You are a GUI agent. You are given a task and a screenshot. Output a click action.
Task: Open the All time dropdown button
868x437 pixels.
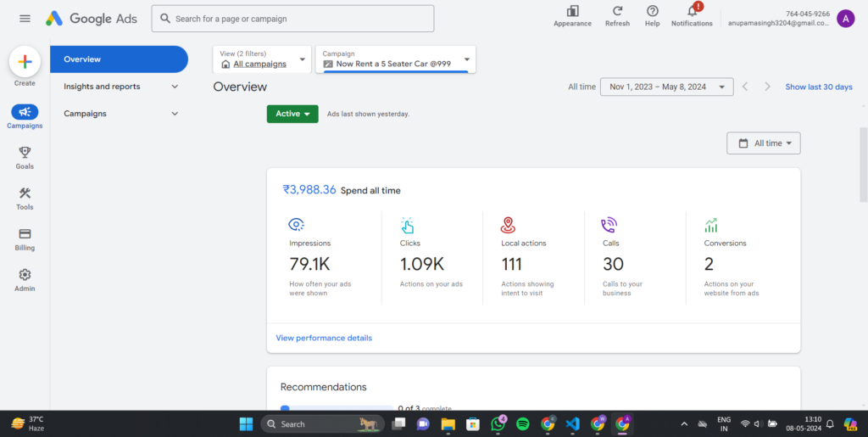pyautogui.click(x=763, y=143)
